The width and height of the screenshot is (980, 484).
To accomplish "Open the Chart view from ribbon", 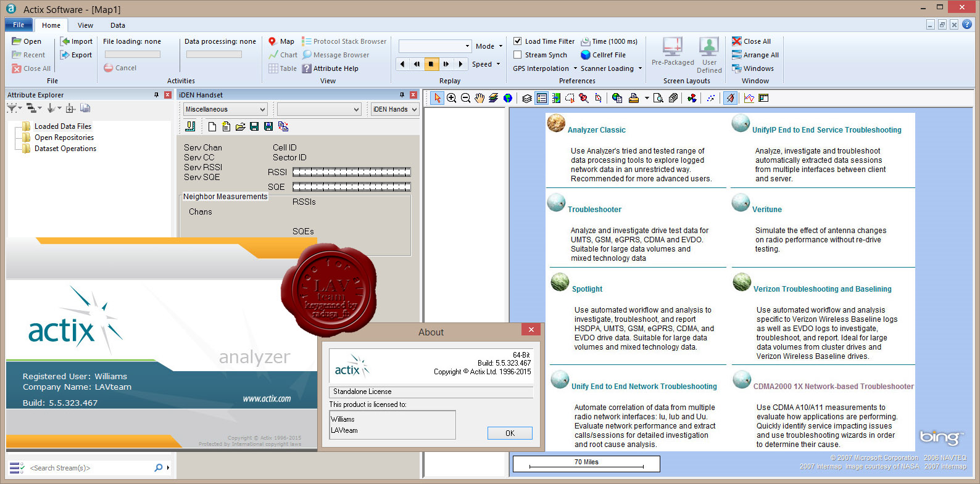I will click(283, 55).
